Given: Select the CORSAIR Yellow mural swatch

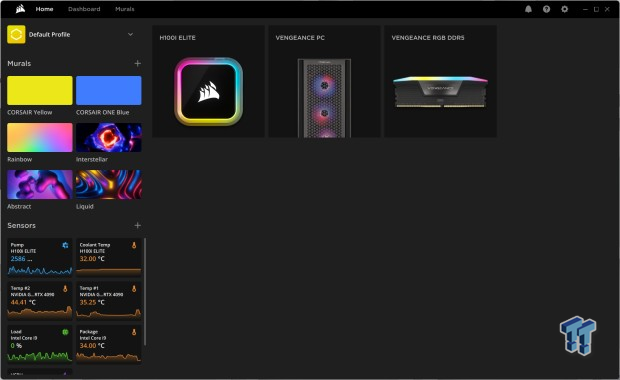Looking at the screenshot, I should pos(40,91).
